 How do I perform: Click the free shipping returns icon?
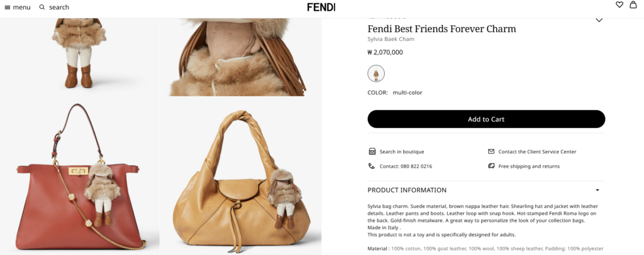tap(491, 166)
